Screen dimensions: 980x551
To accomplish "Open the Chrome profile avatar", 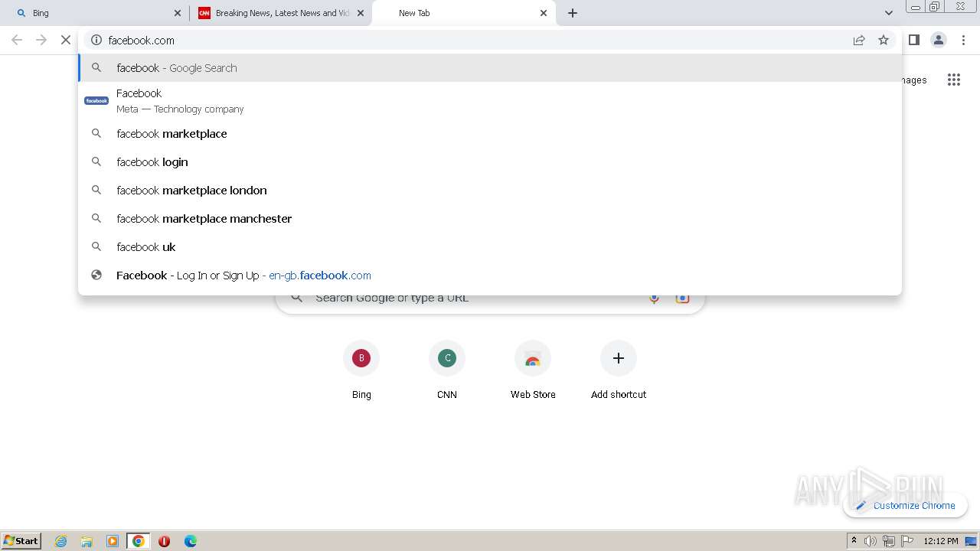I will pos(938,40).
